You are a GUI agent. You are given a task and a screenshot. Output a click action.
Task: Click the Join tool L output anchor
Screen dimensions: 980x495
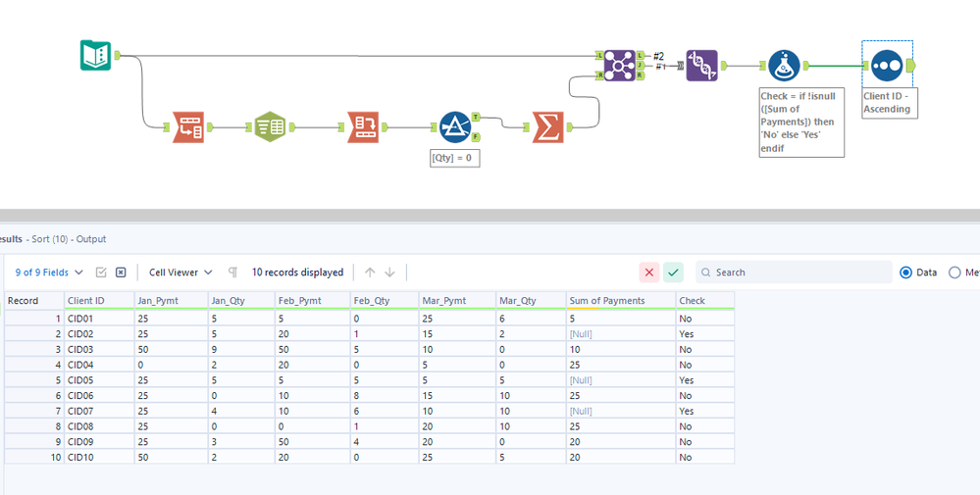pyautogui.click(x=640, y=56)
